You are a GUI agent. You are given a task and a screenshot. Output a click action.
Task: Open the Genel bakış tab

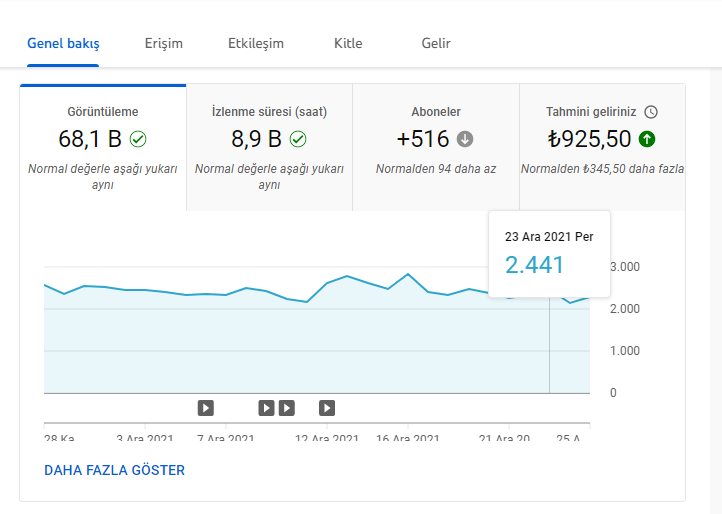point(63,43)
